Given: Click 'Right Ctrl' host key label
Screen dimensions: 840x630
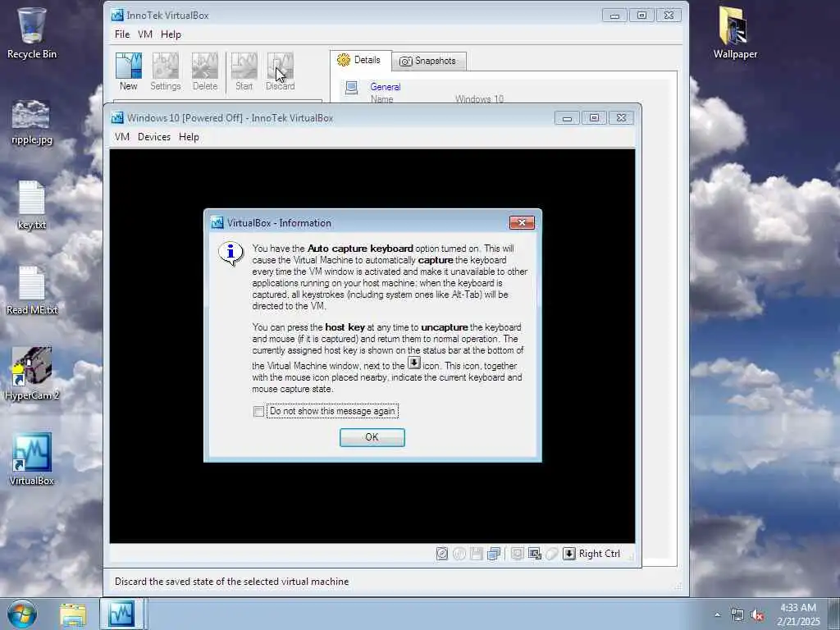Looking at the screenshot, I should [x=600, y=554].
